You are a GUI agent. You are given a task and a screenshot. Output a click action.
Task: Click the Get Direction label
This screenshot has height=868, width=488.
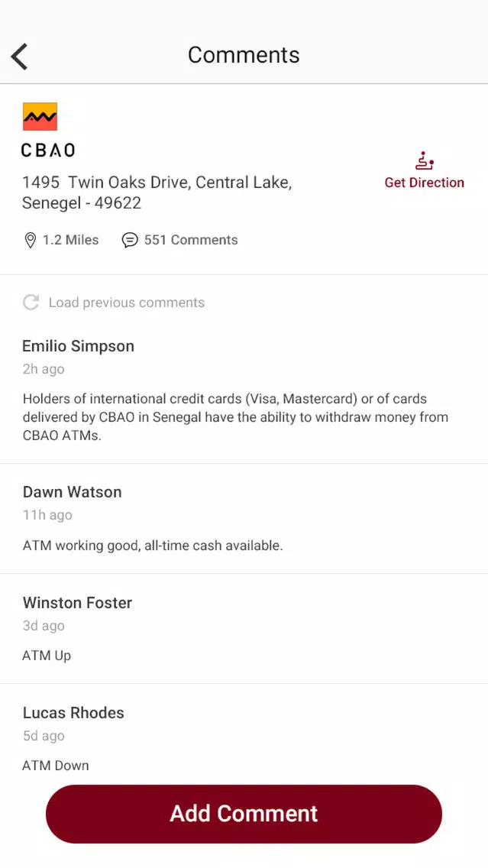coord(425,183)
